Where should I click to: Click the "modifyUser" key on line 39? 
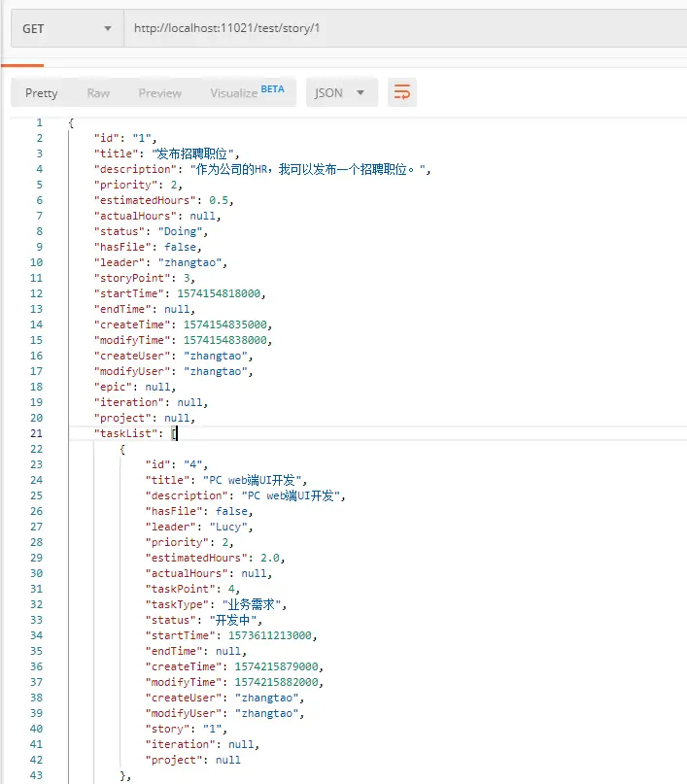pyautogui.click(x=183, y=713)
